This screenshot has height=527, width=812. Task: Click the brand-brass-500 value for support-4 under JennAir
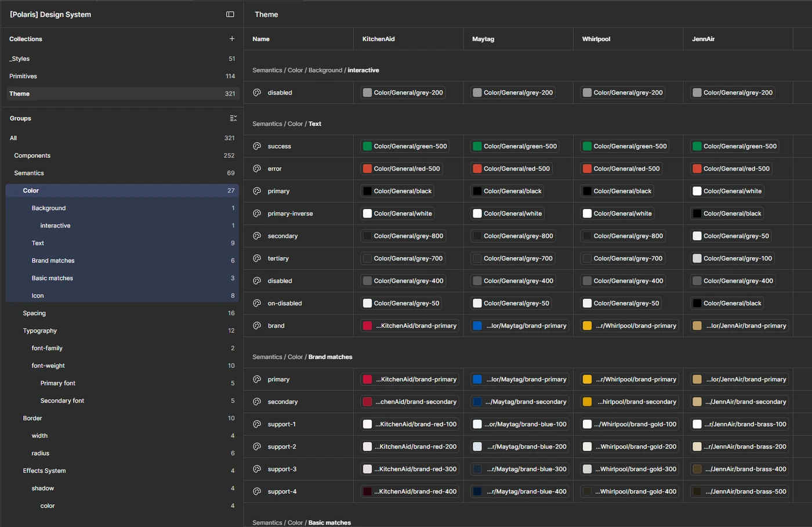(x=740, y=492)
